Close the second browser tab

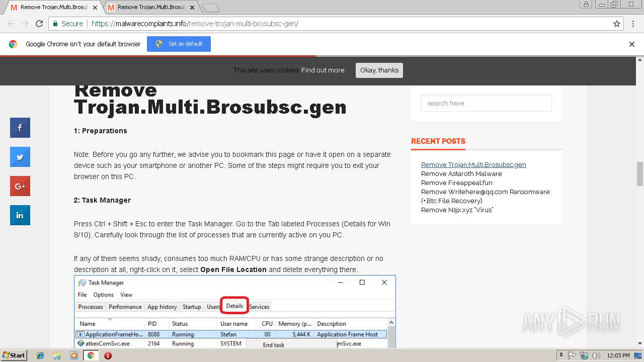click(192, 8)
